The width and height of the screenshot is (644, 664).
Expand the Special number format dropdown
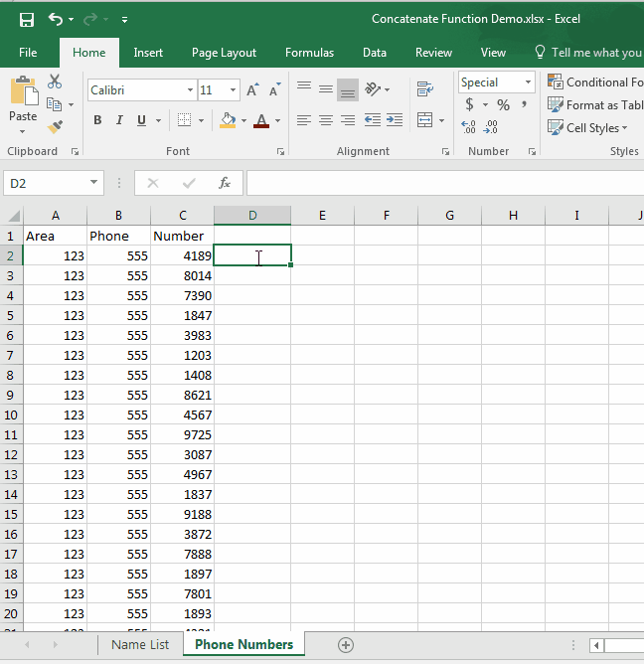(x=527, y=83)
